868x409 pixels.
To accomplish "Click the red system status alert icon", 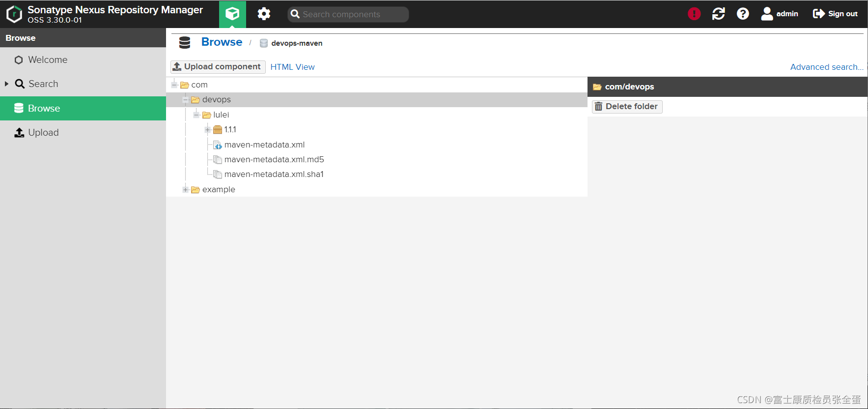I will click(x=694, y=14).
